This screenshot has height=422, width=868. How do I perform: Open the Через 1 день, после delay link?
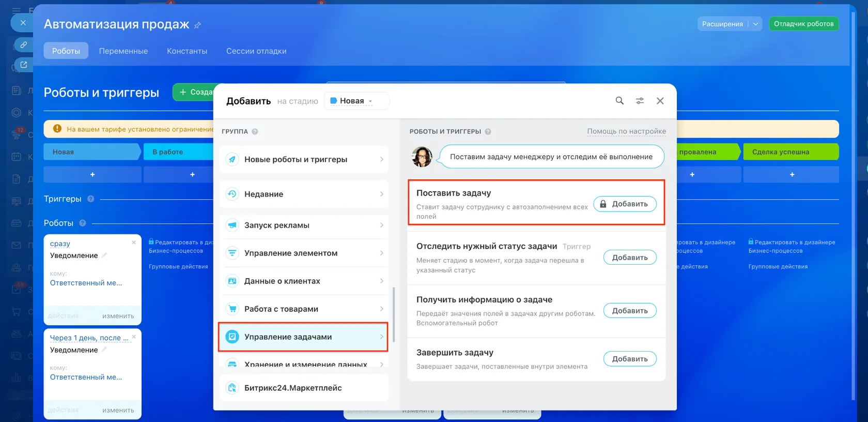(x=89, y=338)
